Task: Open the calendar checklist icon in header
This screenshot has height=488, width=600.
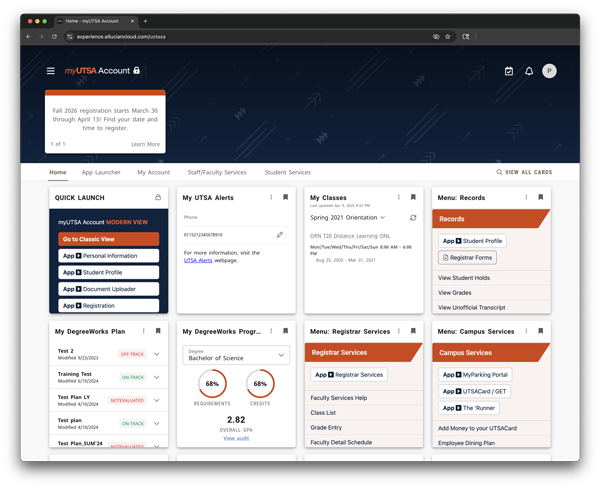Action: click(x=509, y=71)
